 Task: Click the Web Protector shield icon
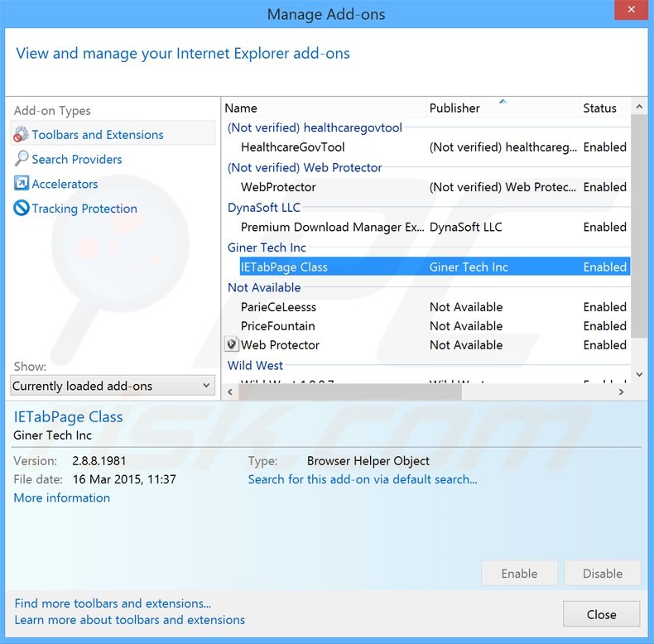click(232, 344)
